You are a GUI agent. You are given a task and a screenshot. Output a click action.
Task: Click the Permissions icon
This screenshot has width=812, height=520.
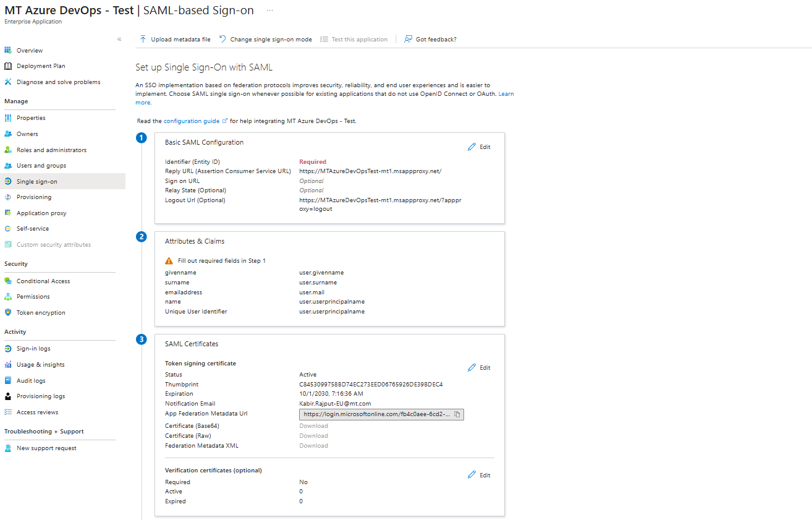click(8, 297)
